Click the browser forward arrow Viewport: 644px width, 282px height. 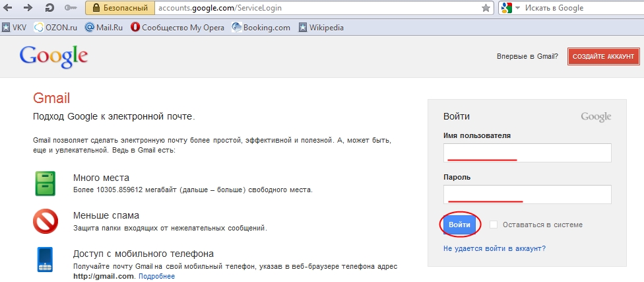[x=28, y=7]
